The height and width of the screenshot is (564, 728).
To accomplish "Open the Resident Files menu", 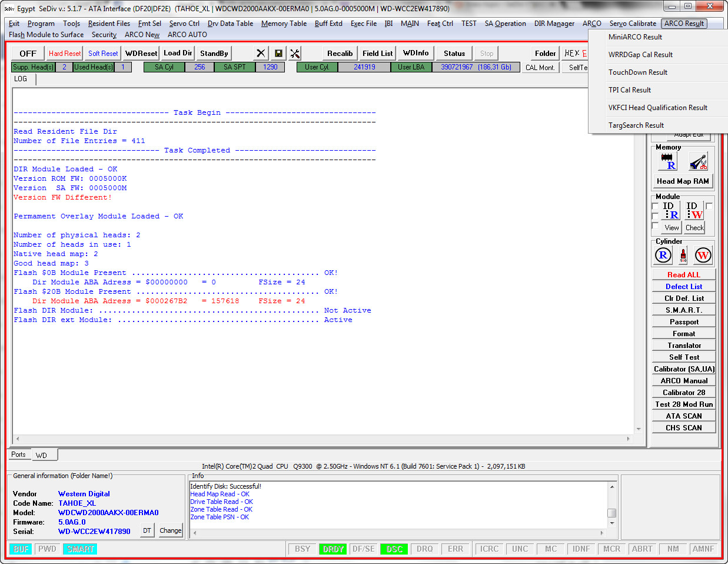I will click(x=109, y=24).
